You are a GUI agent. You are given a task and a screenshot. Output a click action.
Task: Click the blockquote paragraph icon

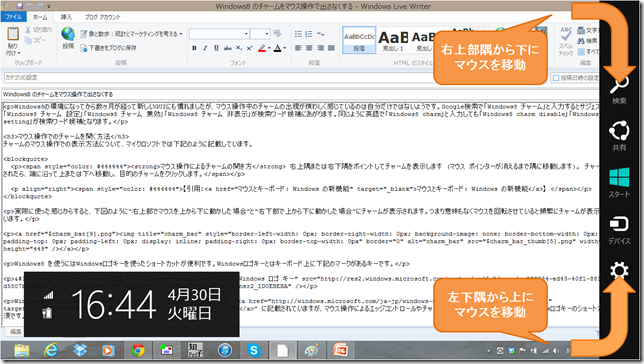[x=321, y=34]
